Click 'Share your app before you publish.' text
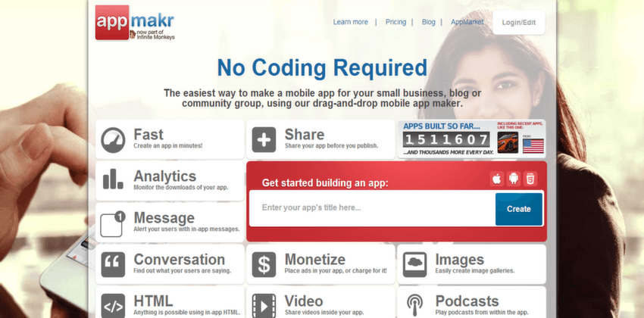 click(331, 145)
